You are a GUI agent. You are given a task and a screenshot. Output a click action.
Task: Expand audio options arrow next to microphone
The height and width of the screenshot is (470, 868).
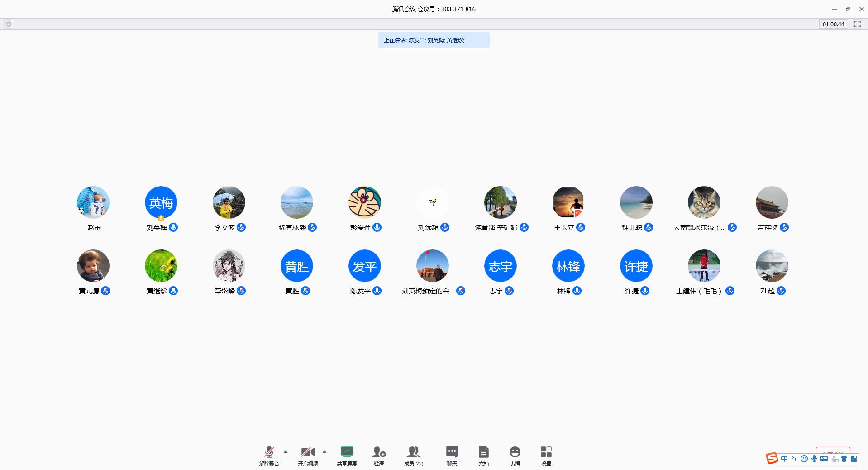click(x=286, y=451)
